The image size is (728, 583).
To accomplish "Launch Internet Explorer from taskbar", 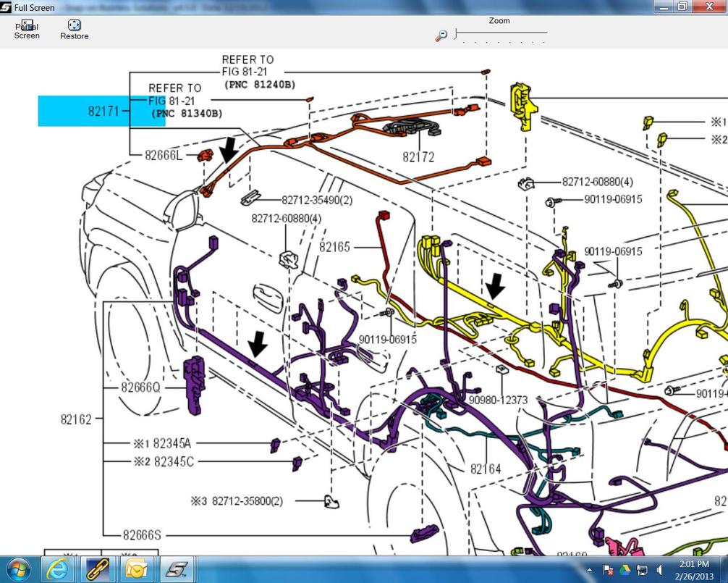I will click(59, 569).
